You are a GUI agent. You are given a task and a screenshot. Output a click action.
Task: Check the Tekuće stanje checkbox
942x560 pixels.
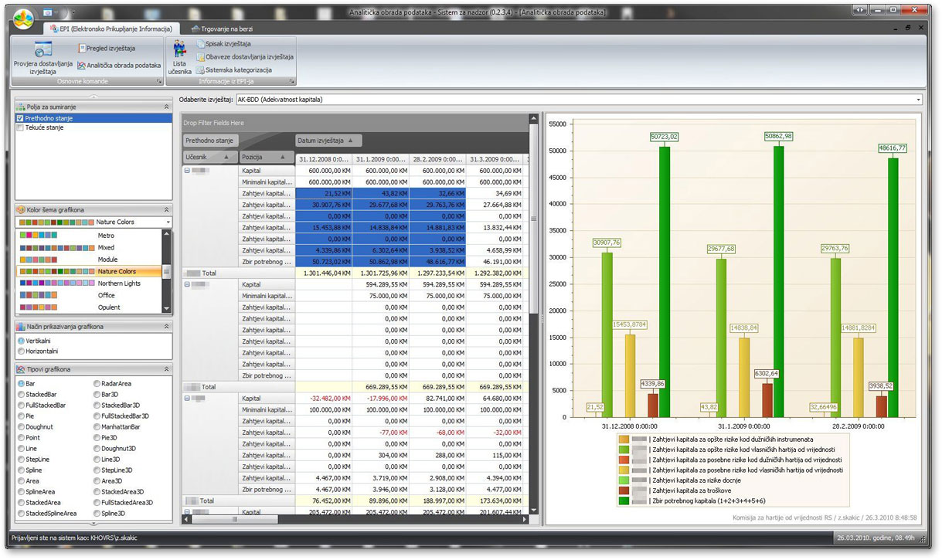tap(20, 127)
